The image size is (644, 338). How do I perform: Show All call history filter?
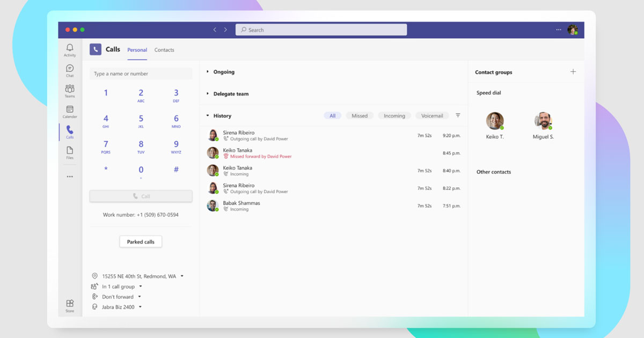tap(332, 116)
